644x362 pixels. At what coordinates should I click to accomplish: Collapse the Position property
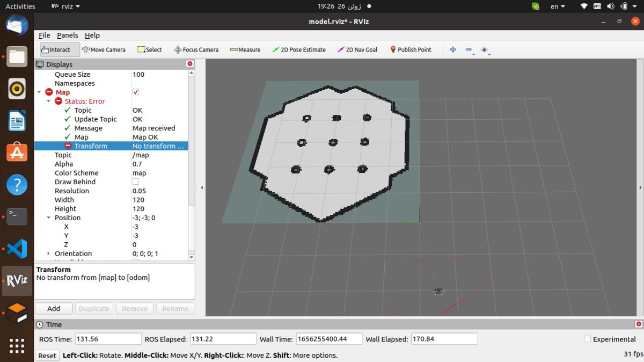click(49, 218)
